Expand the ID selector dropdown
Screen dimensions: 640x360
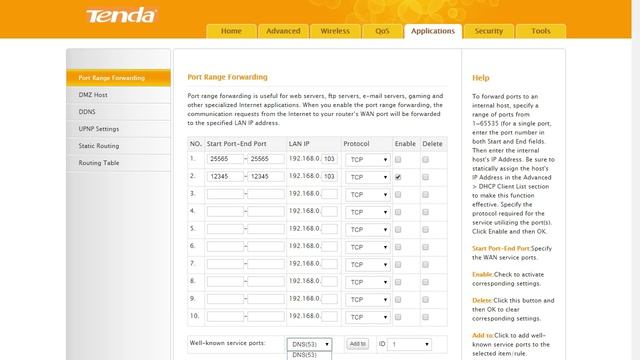(x=409, y=344)
